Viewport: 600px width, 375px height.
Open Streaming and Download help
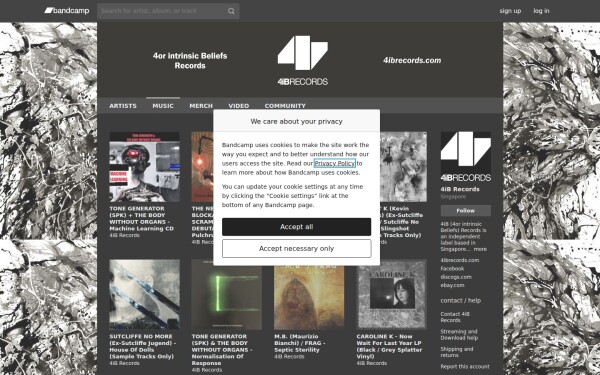pyautogui.click(x=459, y=335)
